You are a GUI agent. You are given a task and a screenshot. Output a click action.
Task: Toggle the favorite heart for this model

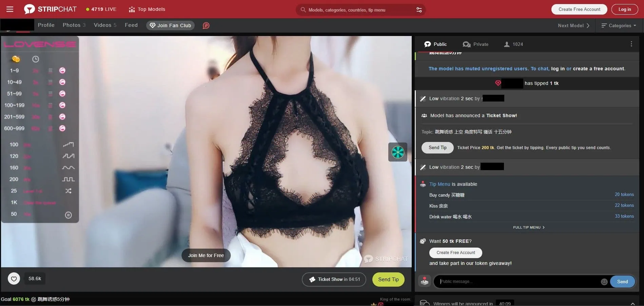(x=14, y=278)
